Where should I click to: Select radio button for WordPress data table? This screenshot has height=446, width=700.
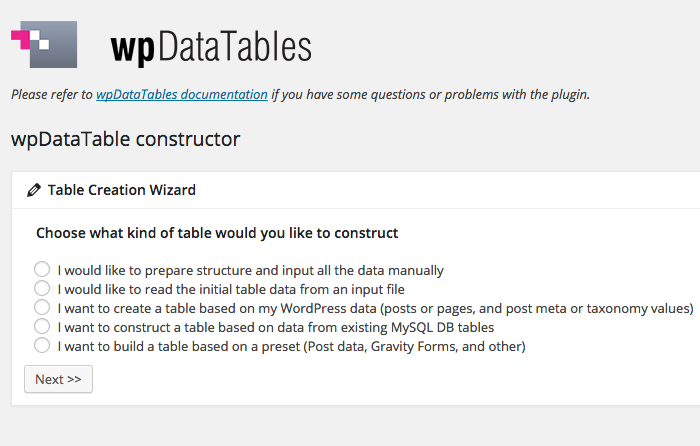click(42, 307)
